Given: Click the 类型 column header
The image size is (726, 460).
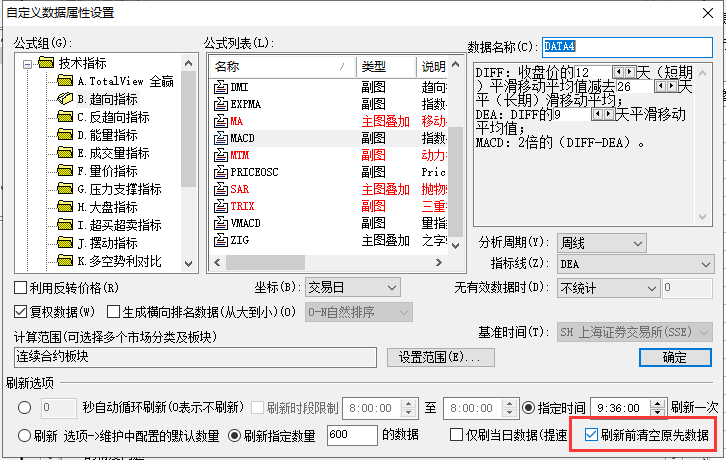Looking at the screenshot, I should click(386, 67).
